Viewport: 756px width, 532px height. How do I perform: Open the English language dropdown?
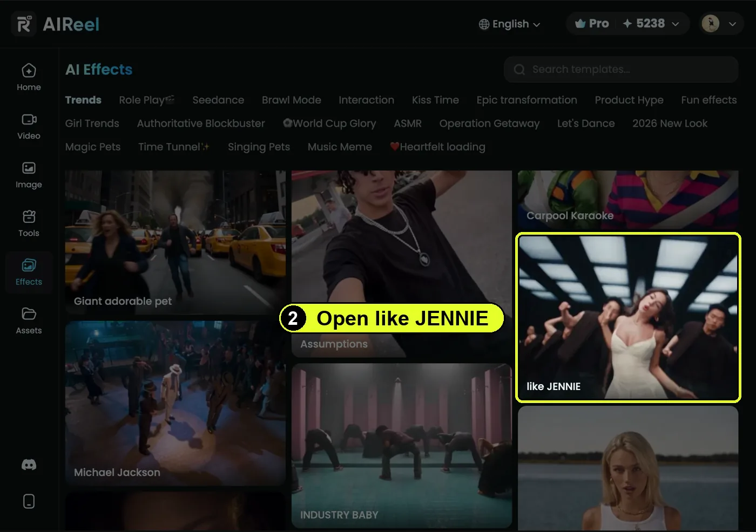[x=509, y=24]
